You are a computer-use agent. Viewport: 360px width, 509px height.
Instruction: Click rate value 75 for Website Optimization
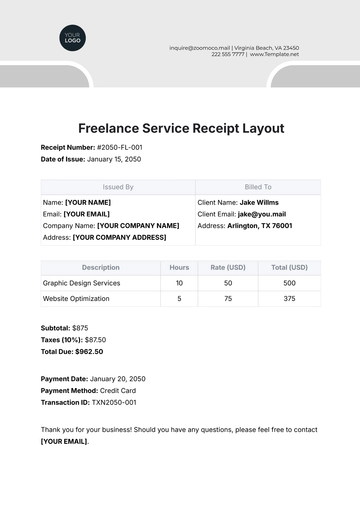(228, 299)
